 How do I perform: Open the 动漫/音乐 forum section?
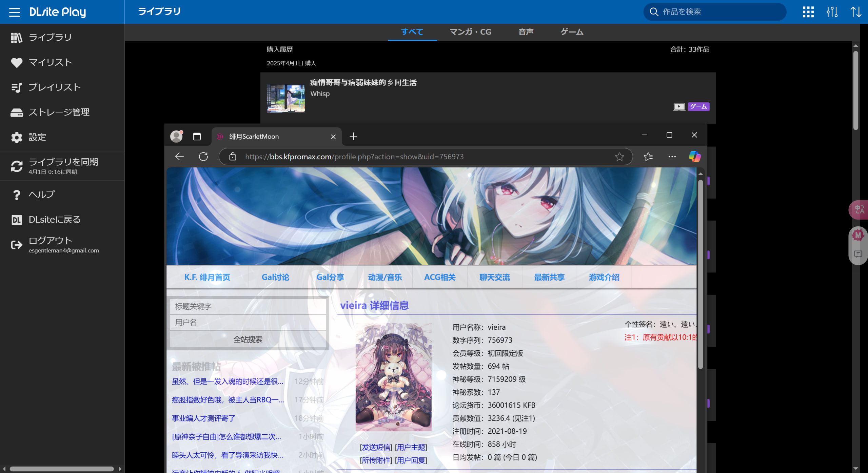coord(385,277)
